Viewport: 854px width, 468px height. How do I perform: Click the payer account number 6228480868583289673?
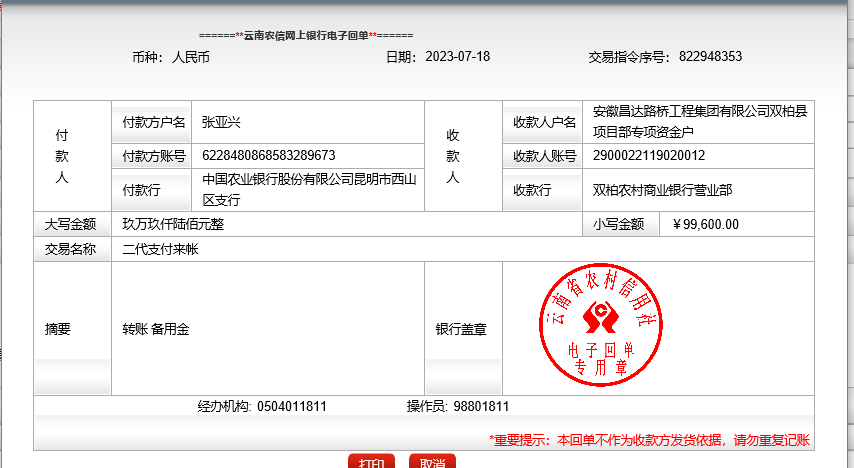[x=268, y=155]
